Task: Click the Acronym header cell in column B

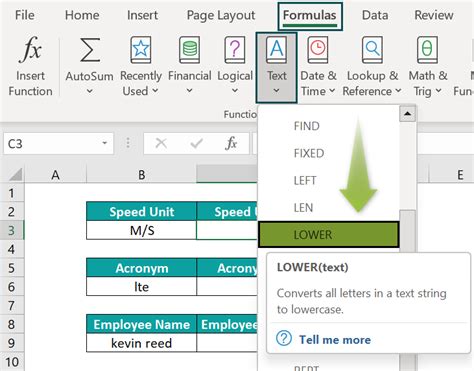Action: point(141,268)
